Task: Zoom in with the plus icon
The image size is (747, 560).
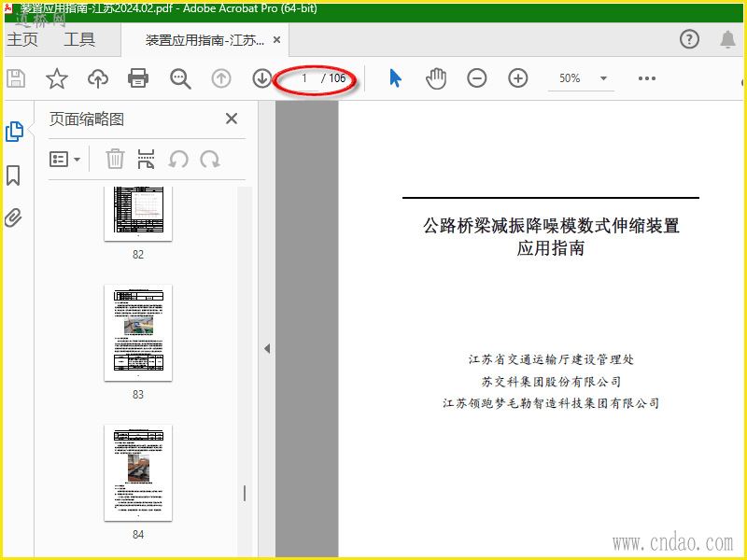Action: (518, 78)
